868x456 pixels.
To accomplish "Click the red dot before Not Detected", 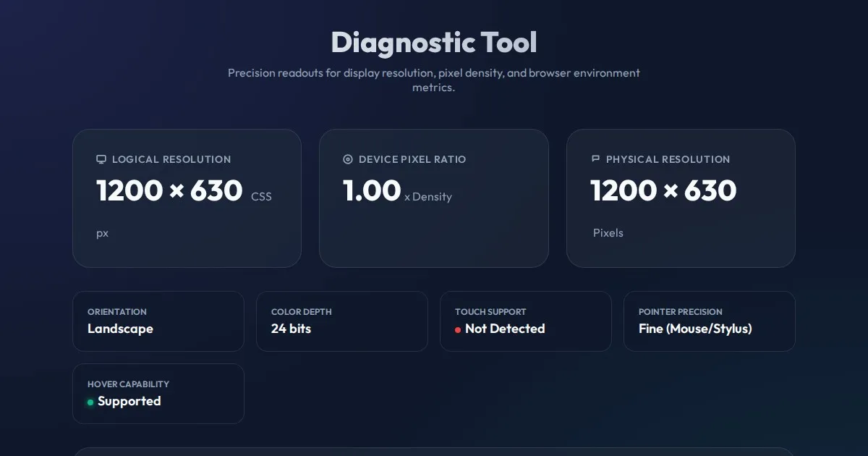I will click(458, 330).
